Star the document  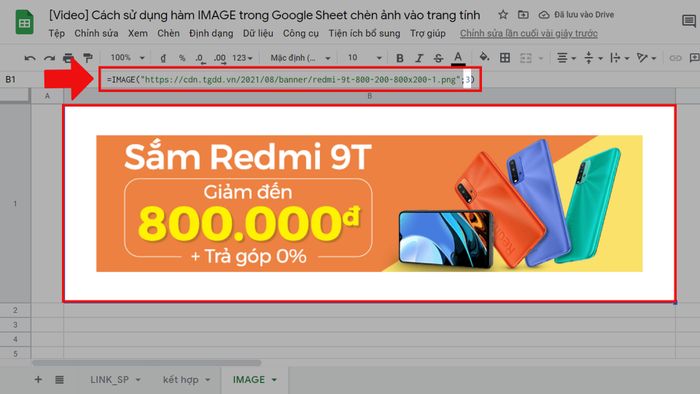[503, 15]
